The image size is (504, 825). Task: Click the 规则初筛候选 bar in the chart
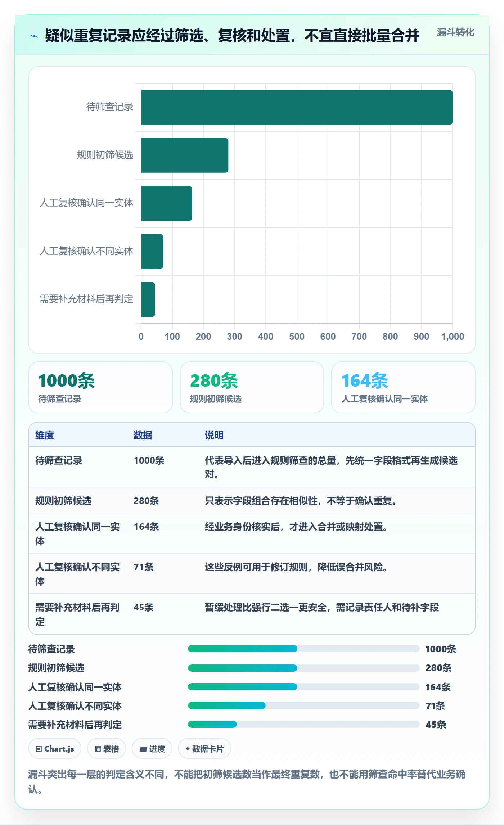(185, 155)
